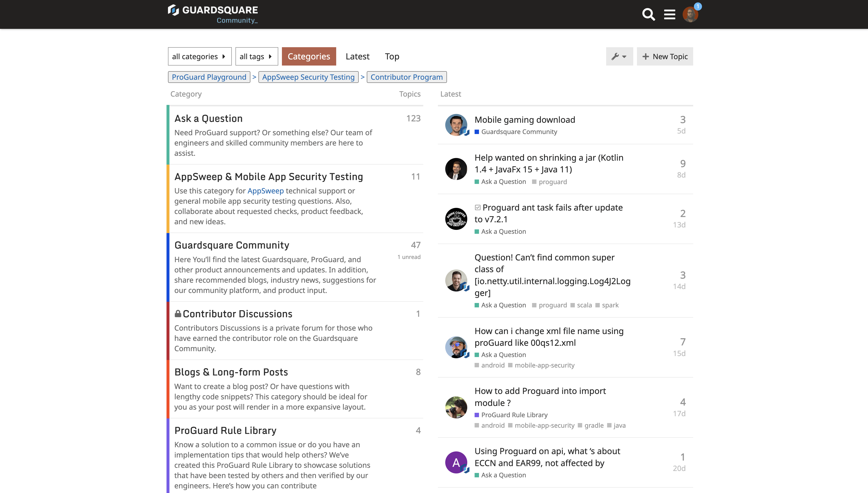This screenshot has width=868, height=493.
Task: Open the ProGuard Playground link
Action: coord(209,77)
